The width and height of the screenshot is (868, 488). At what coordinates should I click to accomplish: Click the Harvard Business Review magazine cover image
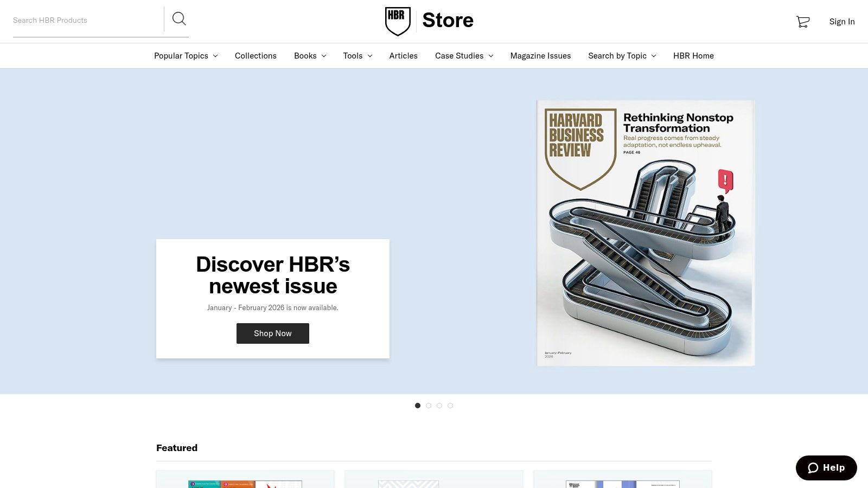click(645, 233)
